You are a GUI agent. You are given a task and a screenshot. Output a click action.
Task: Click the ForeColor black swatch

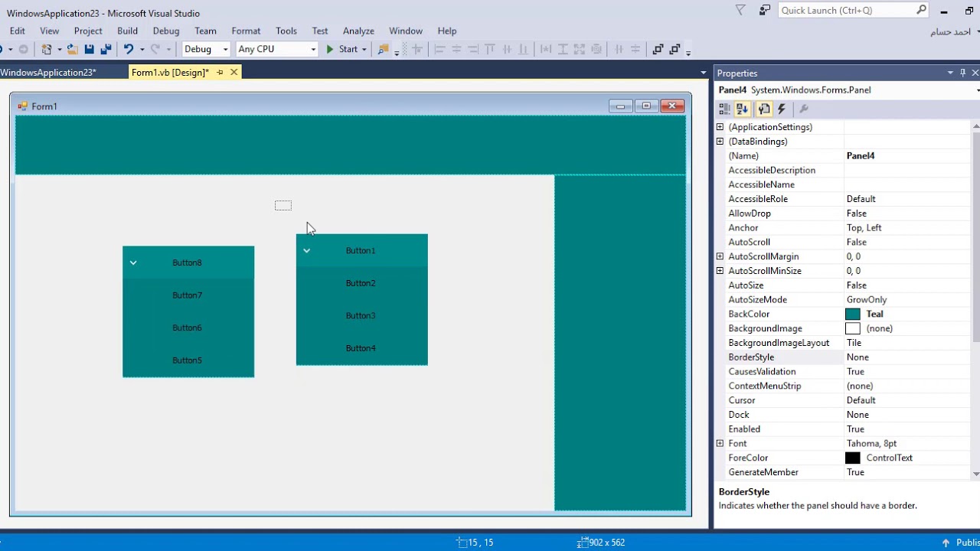[853, 458]
